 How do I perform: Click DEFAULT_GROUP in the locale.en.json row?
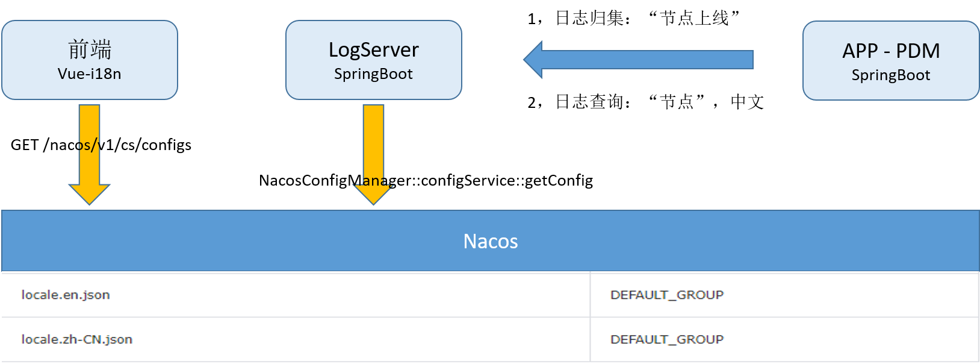pos(667,295)
